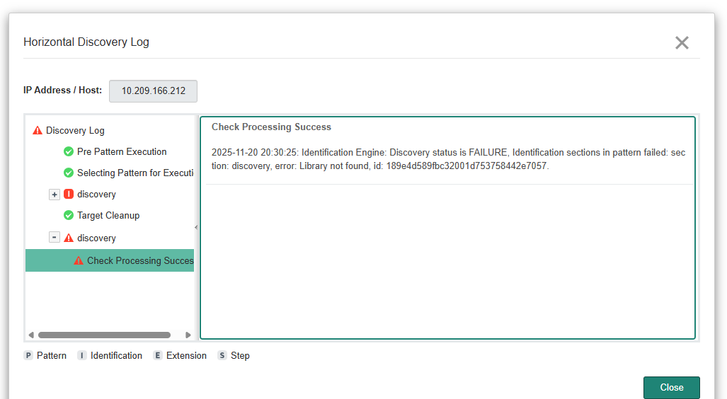Click the warning triangle next to expanded discovery
Screen dimensions: 727x399
[69, 238]
